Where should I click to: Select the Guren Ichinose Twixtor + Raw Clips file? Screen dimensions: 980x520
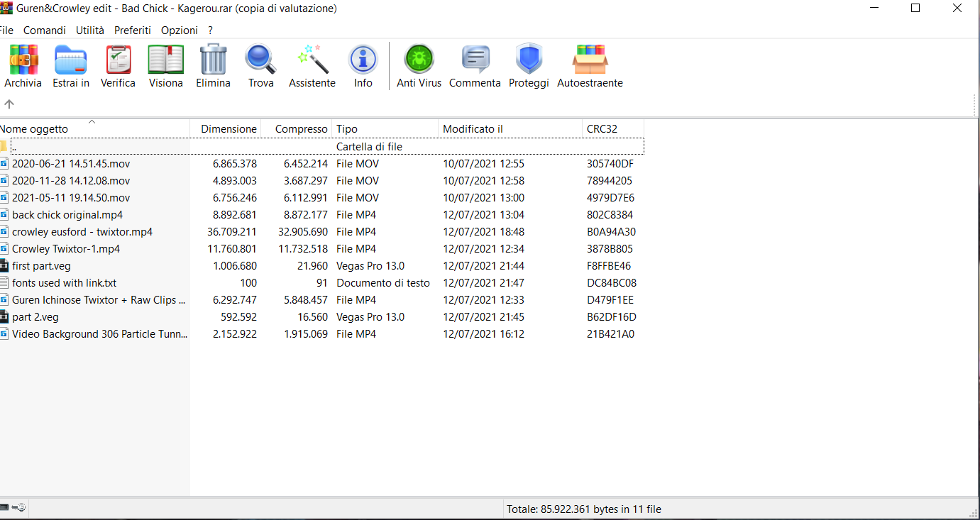pyautogui.click(x=99, y=300)
